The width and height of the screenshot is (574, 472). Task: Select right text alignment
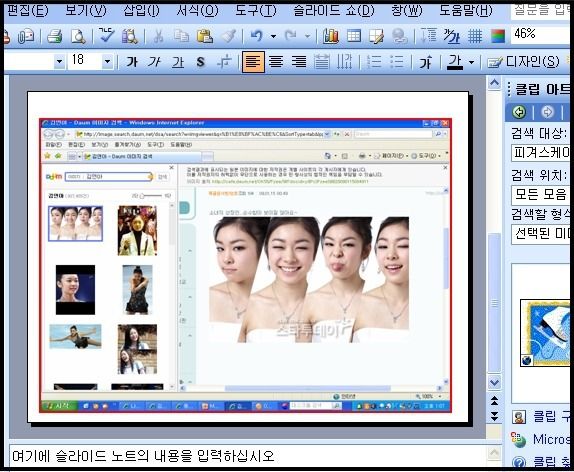coord(299,62)
